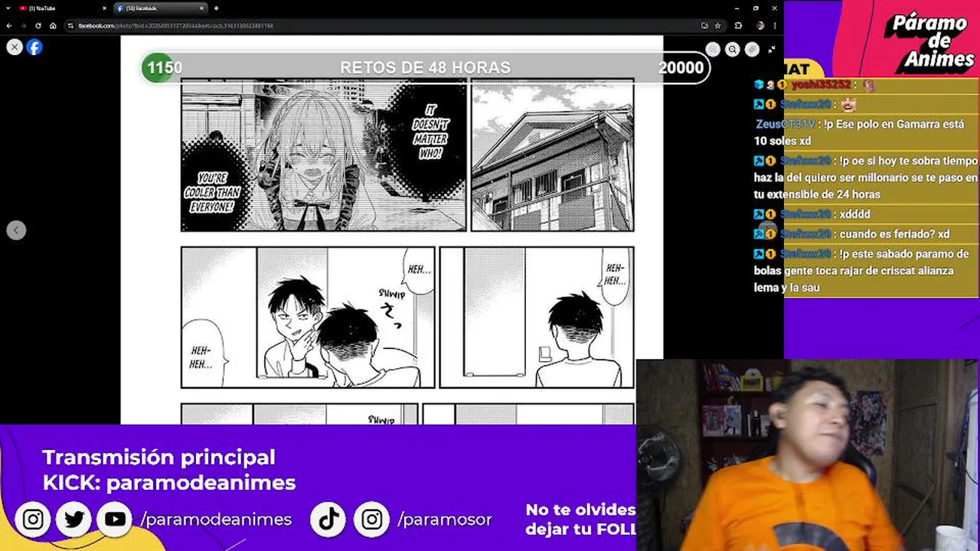Bookmark this page with the star

(x=718, y=25)
